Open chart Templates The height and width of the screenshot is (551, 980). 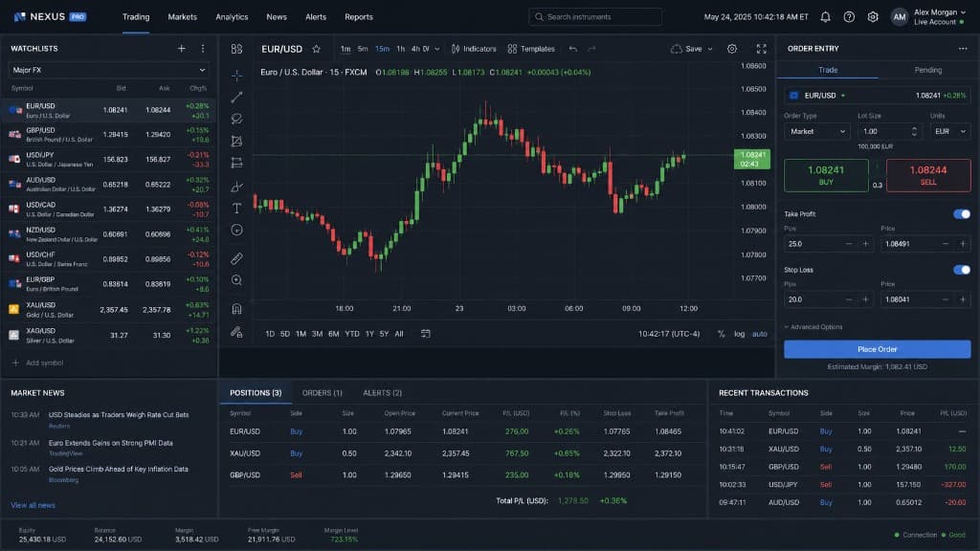coord(531,49)
